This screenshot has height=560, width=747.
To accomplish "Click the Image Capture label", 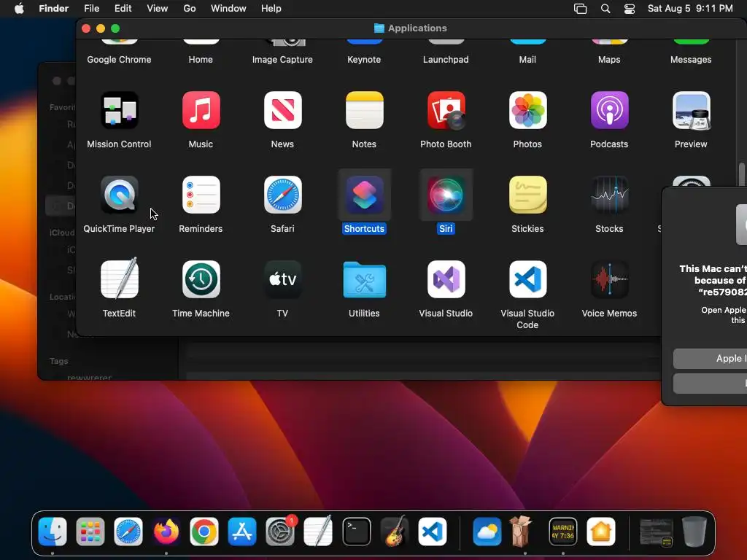I will click(x=282, y=60).
